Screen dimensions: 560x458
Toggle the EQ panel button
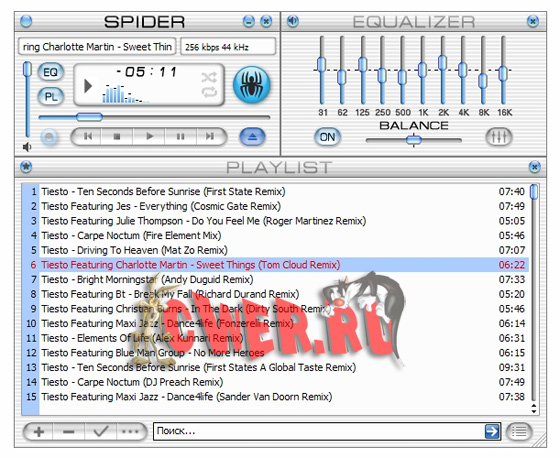[51, 73]
